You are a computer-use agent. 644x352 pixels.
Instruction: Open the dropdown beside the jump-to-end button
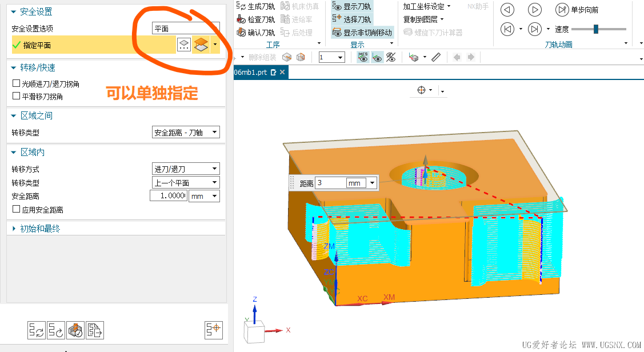coord(548,29)
